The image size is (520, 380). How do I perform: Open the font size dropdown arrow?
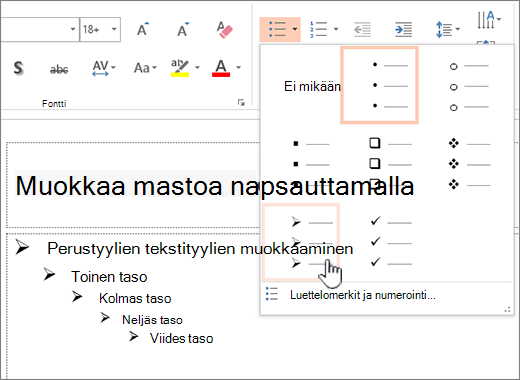click(114, 29)
